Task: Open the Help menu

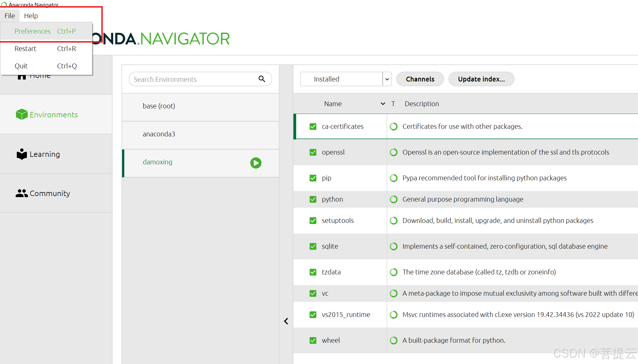Action: [x=31, y=16]
